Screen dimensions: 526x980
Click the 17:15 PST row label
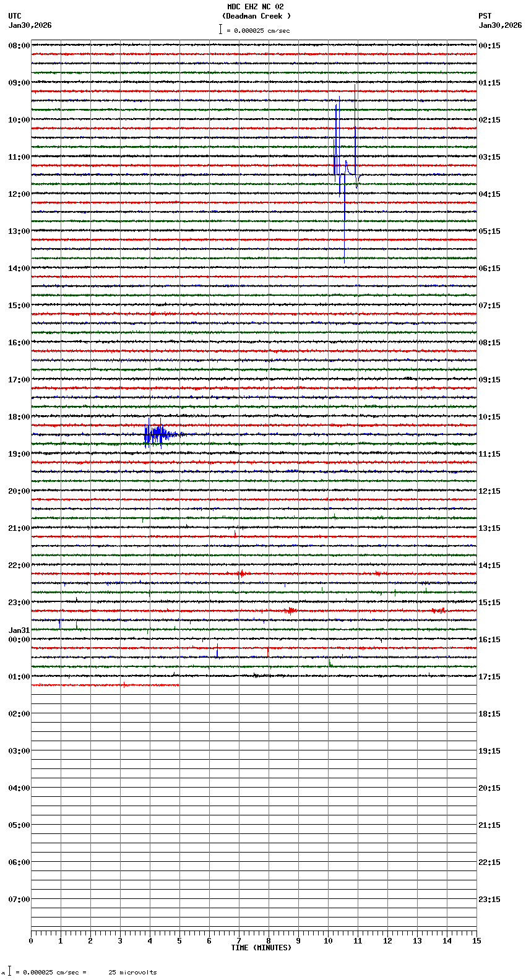(489, 677)
